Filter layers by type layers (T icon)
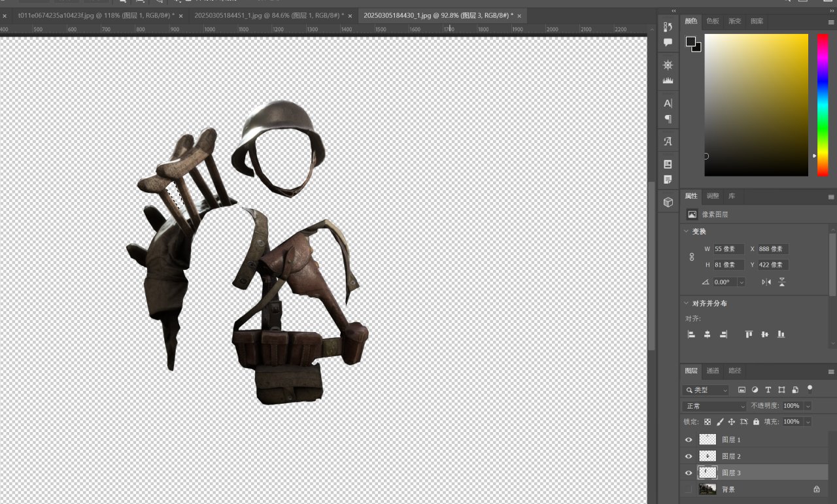 point(768,390)
